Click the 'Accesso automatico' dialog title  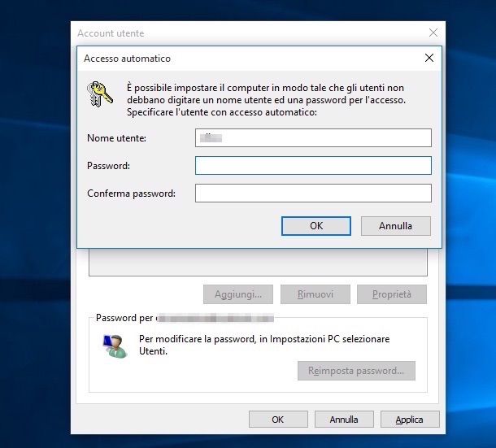click(127, 59)
